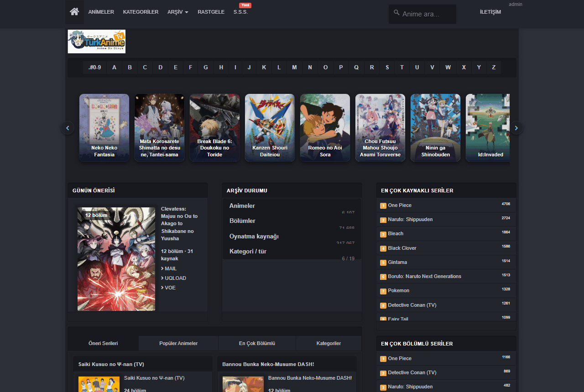
Task: Open the ANİMELER menu item
Action: tap(101, 12)
